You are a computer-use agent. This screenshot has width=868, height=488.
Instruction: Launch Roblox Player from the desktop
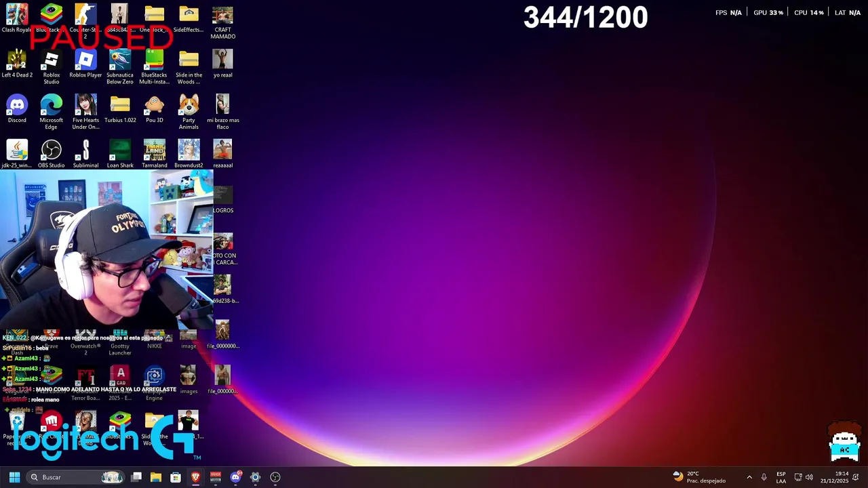point(85,64)
